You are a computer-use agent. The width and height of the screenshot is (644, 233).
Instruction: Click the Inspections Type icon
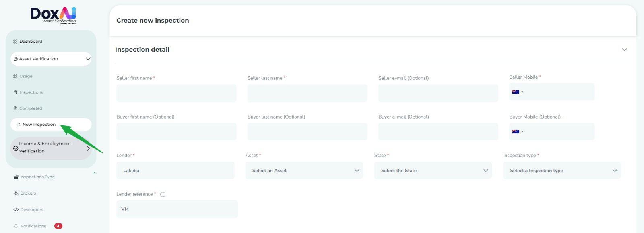[x=16, y=177]
